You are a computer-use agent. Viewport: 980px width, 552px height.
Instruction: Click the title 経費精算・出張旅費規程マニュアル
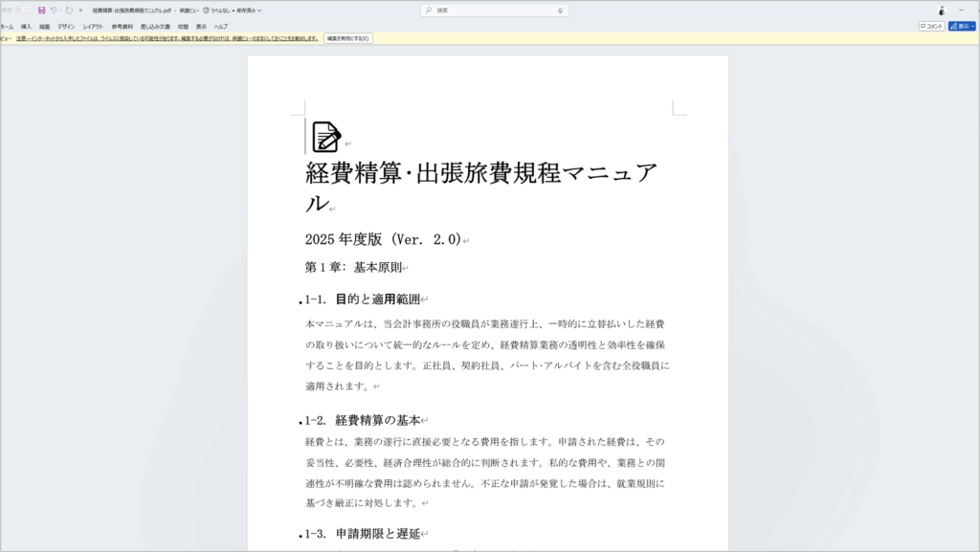[481, 188]
